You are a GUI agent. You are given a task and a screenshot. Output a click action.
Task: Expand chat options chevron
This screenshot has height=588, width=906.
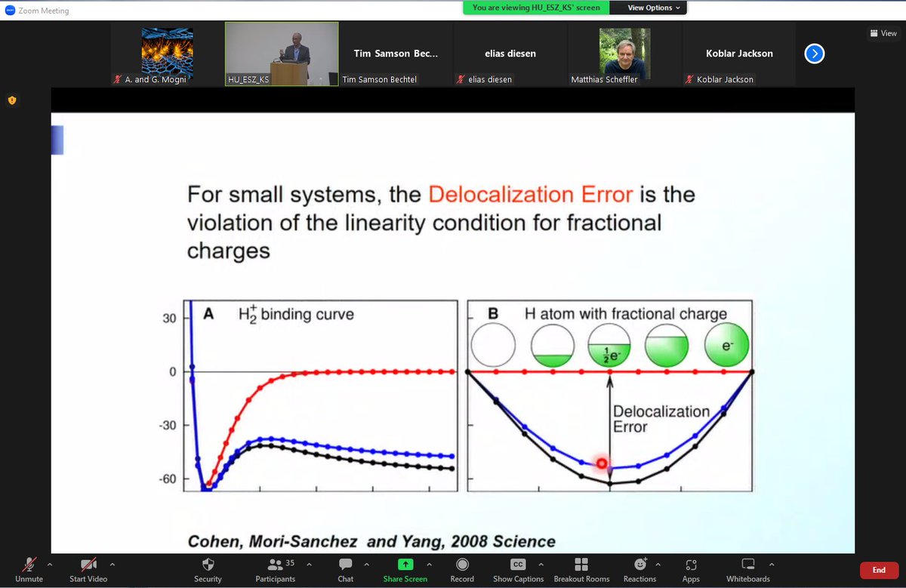pyautogui.click(x=366, y=564)
